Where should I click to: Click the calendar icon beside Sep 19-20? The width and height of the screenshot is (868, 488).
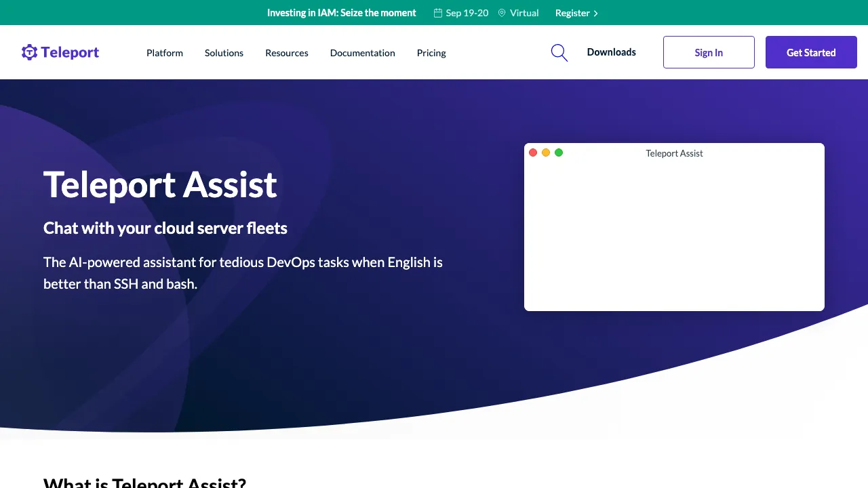coord(438,13)
